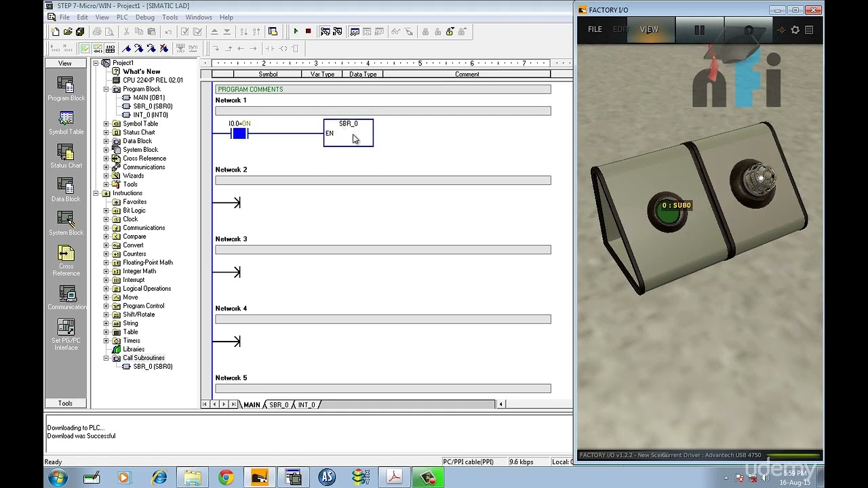The width and height of the screenshot is (868, 488).
Task: Open Data Block in the View bar
Action: pos(66,190)
